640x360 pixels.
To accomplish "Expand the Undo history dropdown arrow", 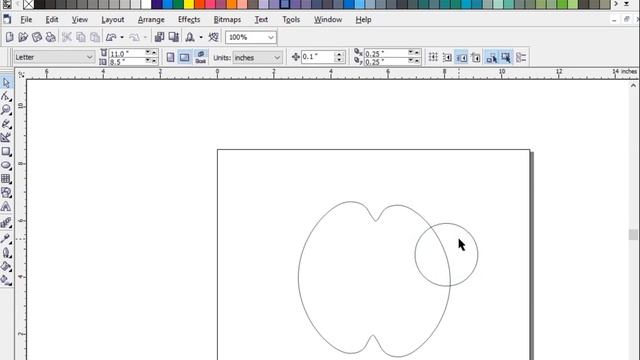I will (x=122, y=37).
